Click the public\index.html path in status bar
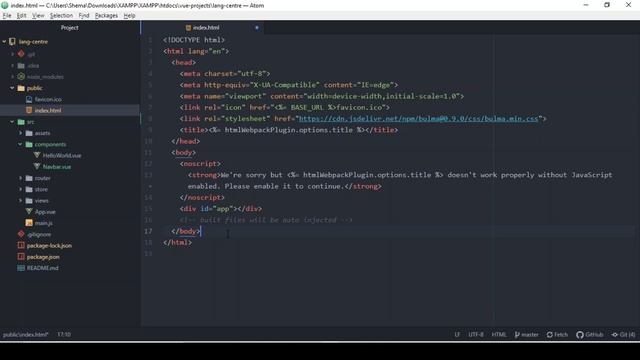The image size is (640, 360). 25,335
